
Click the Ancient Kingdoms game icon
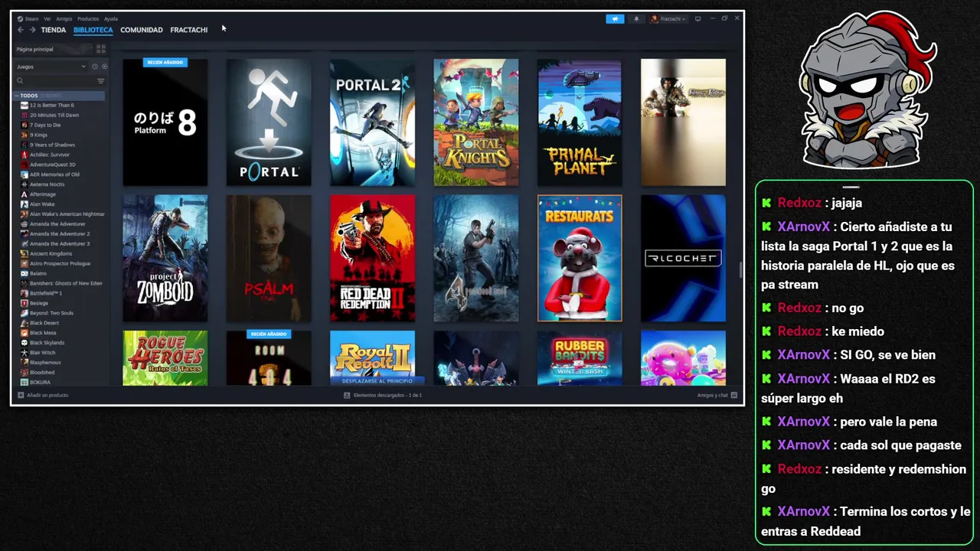[24, 253]
